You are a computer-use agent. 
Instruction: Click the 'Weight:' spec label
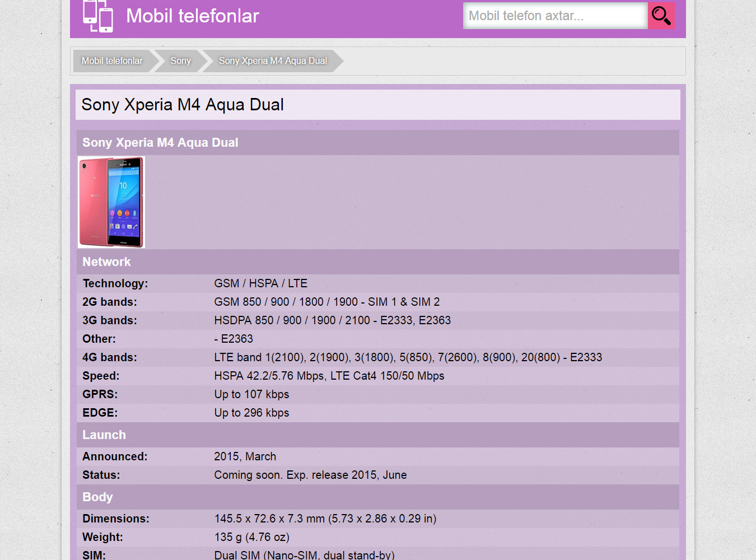tap(102, 537)
